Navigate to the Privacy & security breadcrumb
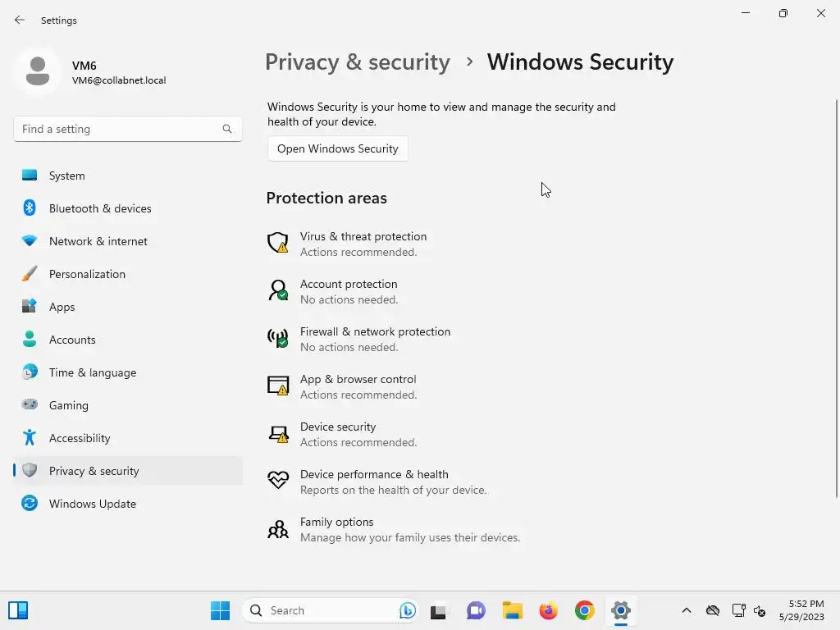 pos(358,62)
